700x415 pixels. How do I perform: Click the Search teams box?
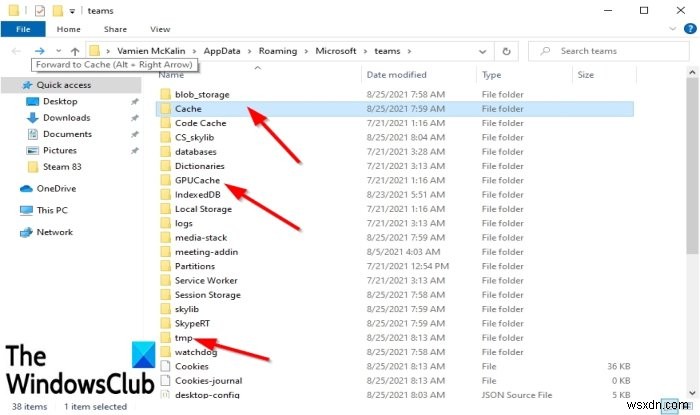pyautogui.click(x=609, y=51)
